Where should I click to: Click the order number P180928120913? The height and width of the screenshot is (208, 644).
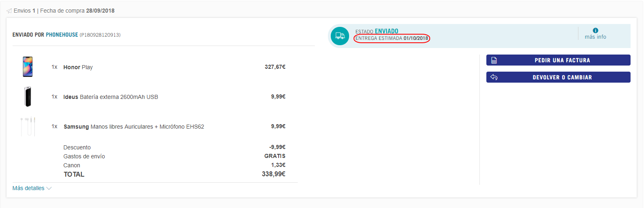point(100,35)
